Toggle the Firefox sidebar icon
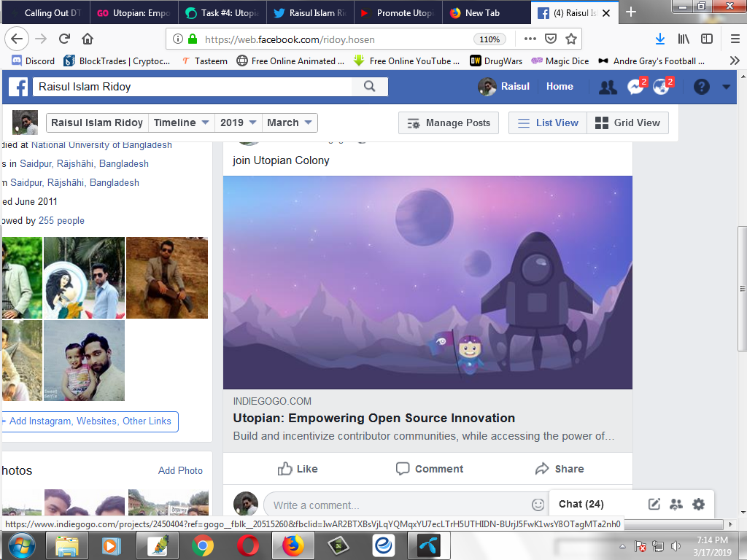Image resolution: width=747 pixels, height=560 pixels. [707, 39]
